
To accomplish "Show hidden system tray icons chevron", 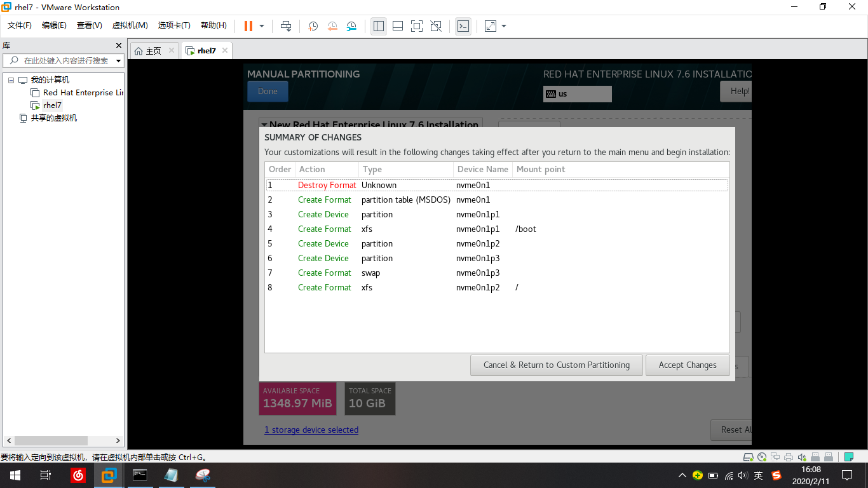I will point(682,475).
